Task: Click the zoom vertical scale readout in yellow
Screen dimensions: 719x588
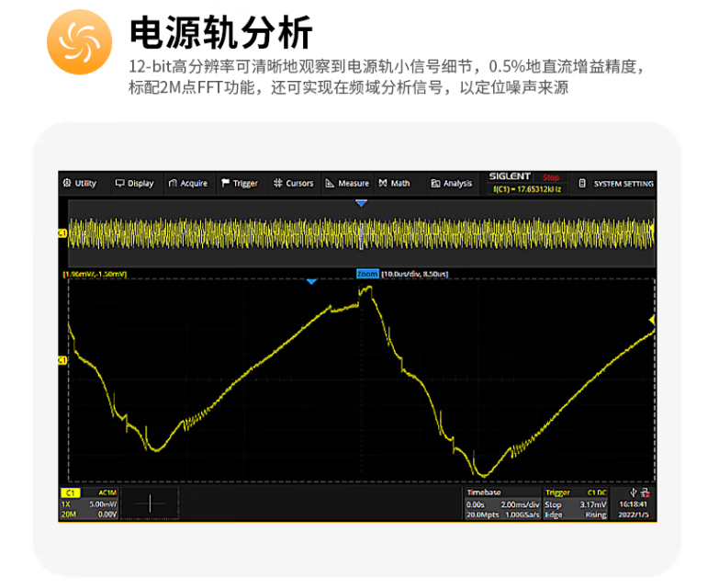Action: [95, 275]
